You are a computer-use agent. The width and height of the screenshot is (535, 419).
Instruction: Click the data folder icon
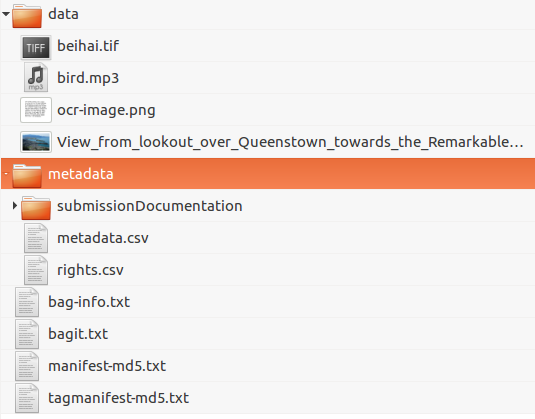pyautogui.click(x=27, y=16)
